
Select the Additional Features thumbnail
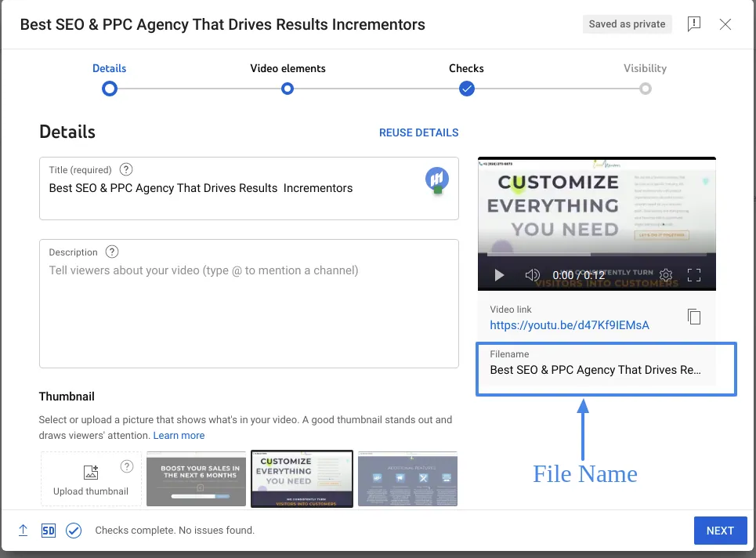click(x=407, y=479)
